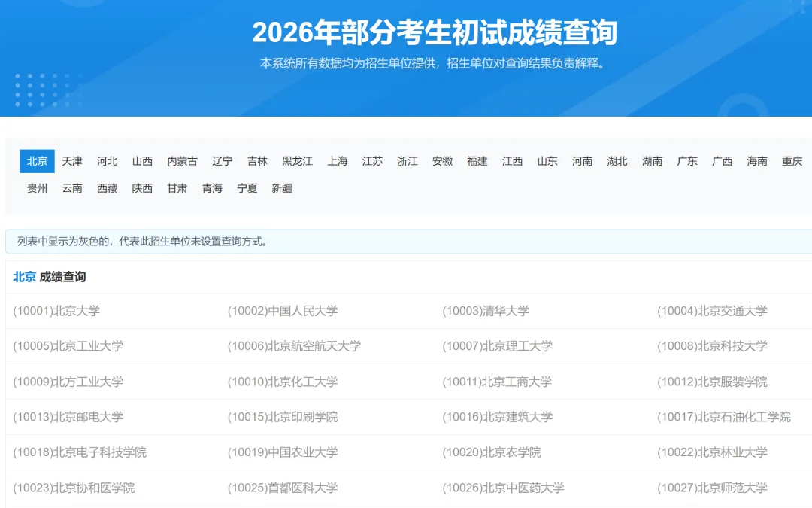Choose the 广西 tab
Image resolution: width=812 pixels, height=508 pixels.
coord(722,161)
